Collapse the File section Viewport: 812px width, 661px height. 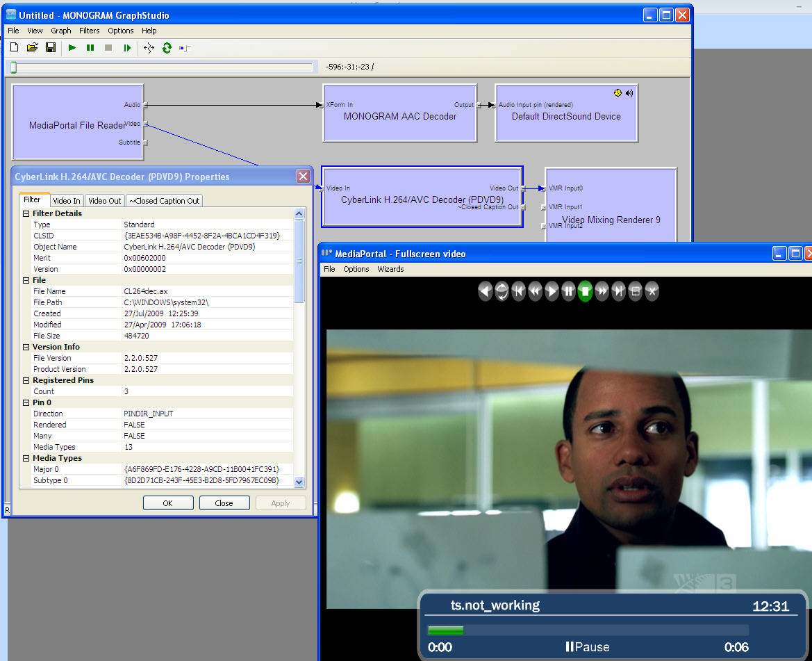tap(26, 280)
